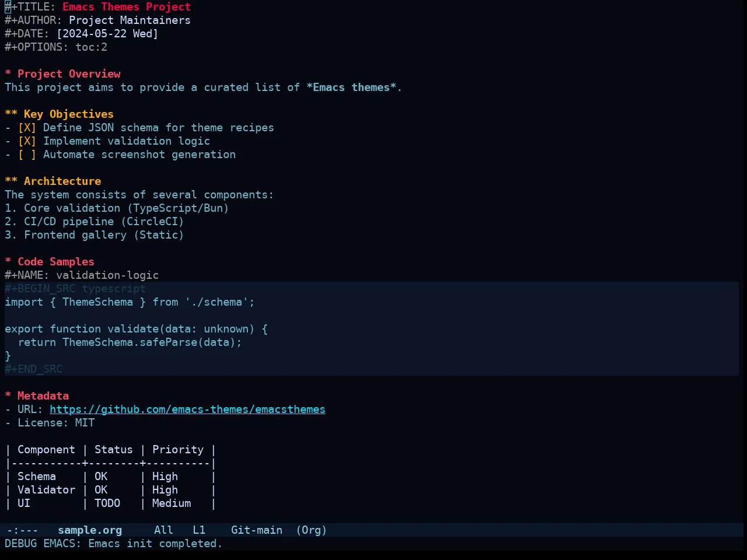Fold the Architecture subheading
Viewport: 747px width, 560px height.
tap(53, 181)
